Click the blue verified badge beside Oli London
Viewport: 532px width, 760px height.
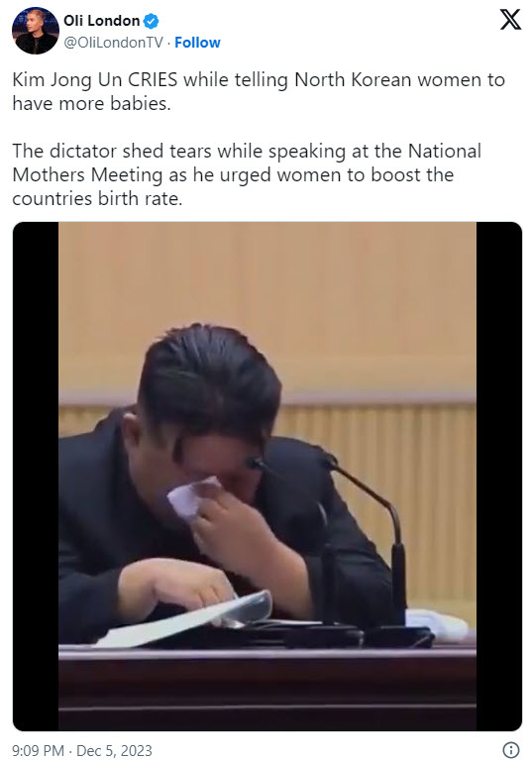point(152,21)
